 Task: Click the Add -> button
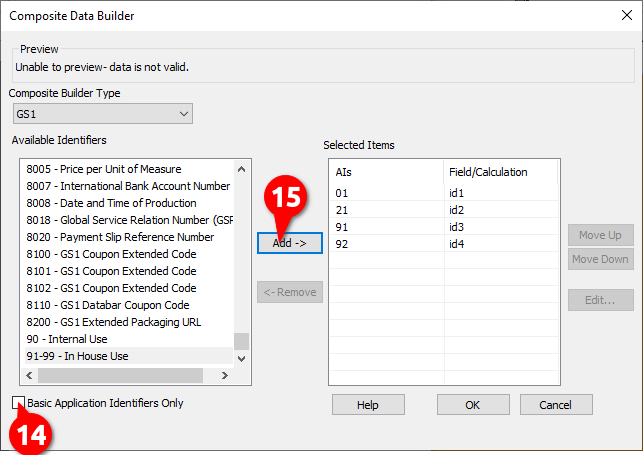coord(289,243)
